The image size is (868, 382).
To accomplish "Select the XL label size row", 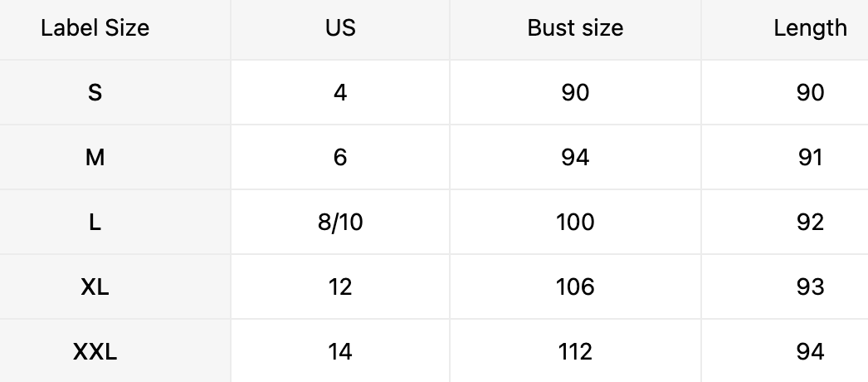I will 95,286.
